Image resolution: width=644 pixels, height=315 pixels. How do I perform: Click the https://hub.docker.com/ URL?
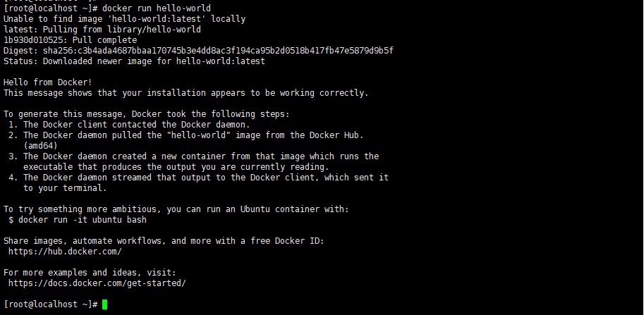tap(65, 252)
